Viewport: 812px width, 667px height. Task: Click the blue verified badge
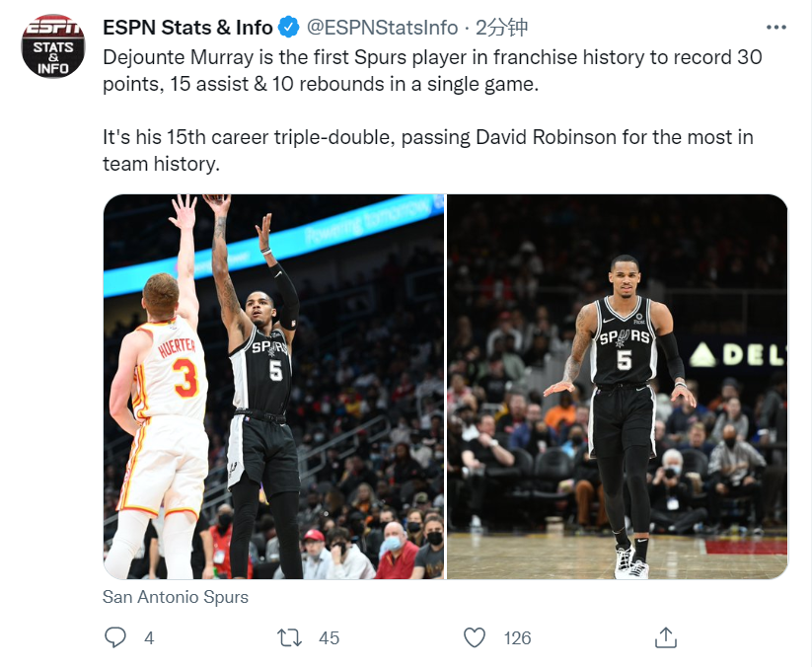coord(289,28)
